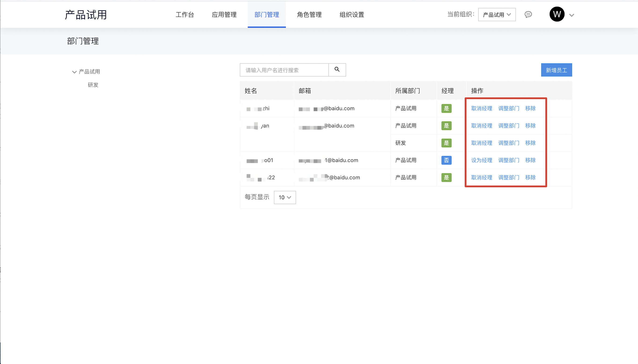The image size is (638, 364).
Task: Click the search magnifier icon button
Action: click(x=337, y=70)
